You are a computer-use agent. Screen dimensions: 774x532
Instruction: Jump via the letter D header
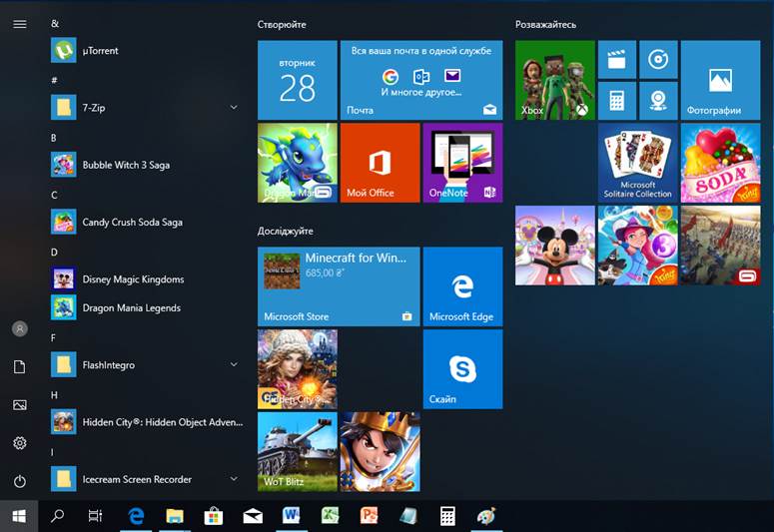pyautogui.click(x=54, y=253)
